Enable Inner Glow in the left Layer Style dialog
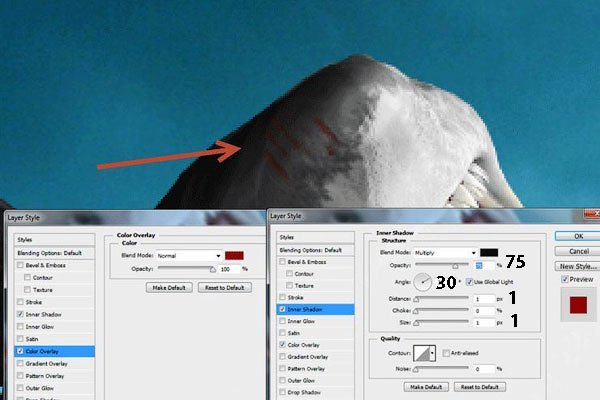 click(20, 326)
